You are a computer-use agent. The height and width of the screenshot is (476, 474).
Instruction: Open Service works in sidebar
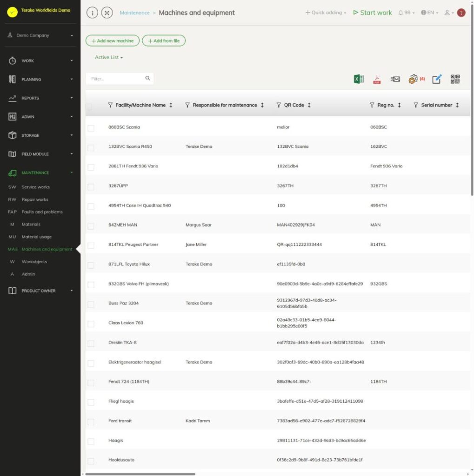click(x=35, y=187)
